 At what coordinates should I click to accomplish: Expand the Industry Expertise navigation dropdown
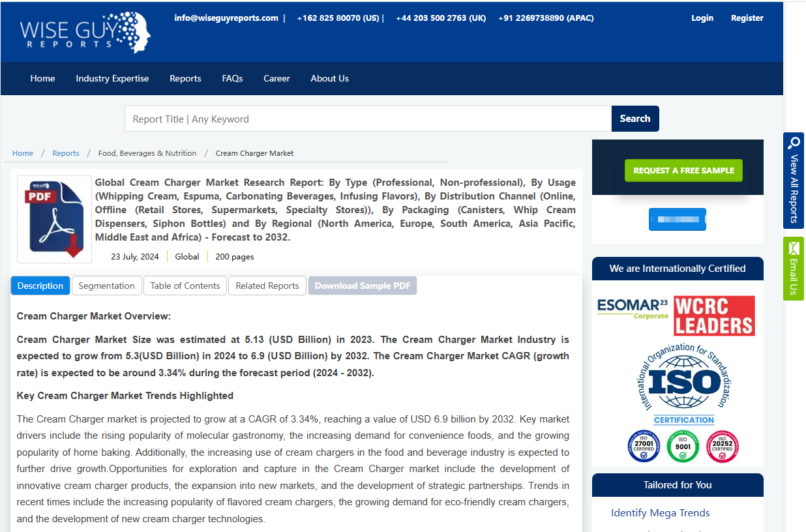coord(112,78)
